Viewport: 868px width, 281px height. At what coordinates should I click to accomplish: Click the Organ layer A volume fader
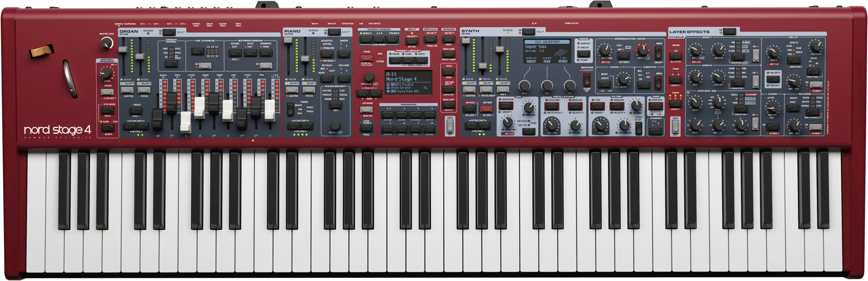[x=123, y=49]
